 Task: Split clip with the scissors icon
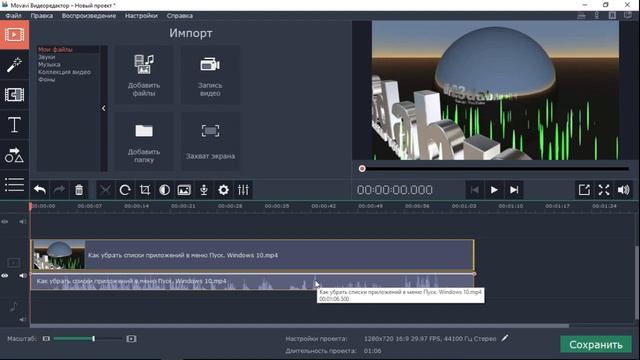105,190
